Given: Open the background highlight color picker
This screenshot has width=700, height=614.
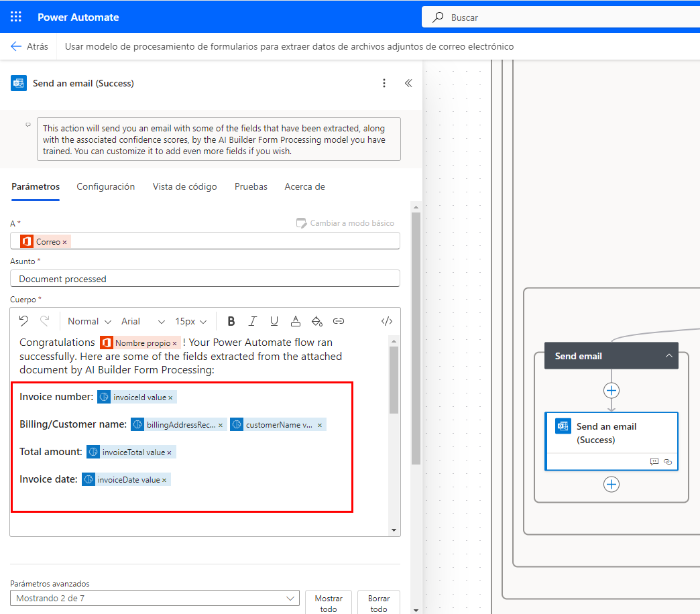Looking at the screenshot, I should [317, 321].
